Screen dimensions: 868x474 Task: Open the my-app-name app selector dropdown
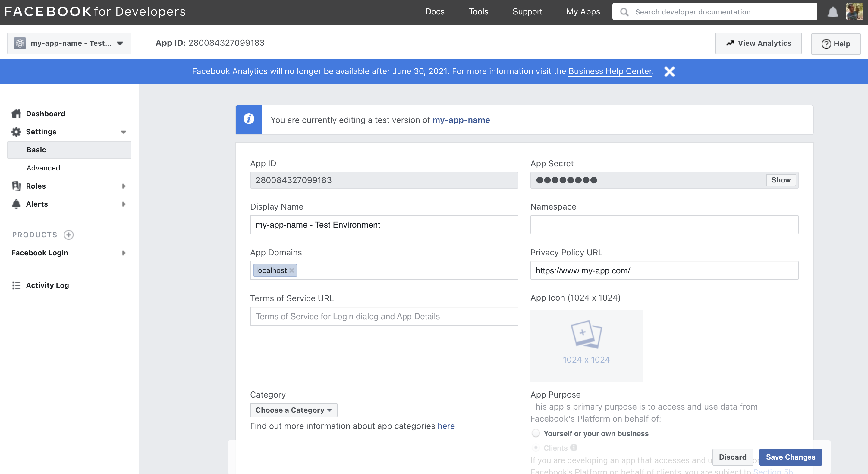click(69, 43)
